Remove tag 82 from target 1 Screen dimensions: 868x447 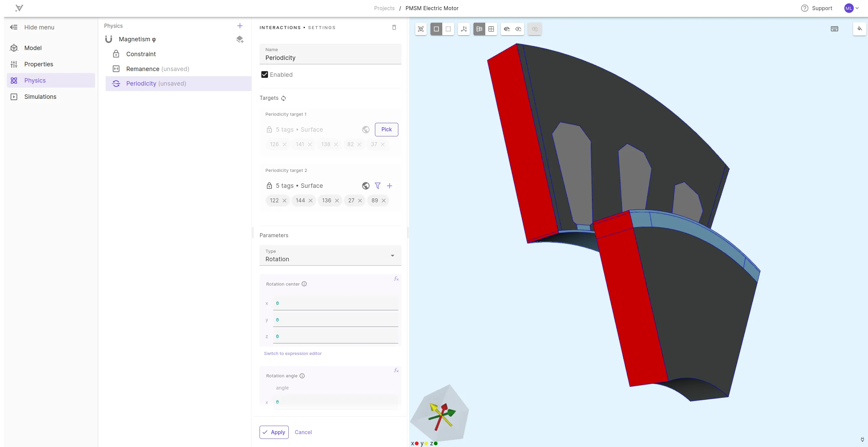[x=359, y=144]
